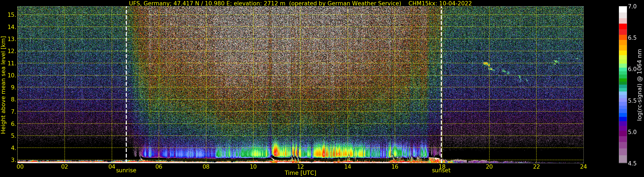Viewport: 644px width, 177px height.
Task: Click the "Height above mean sea level [km]" label
Action: coord(3,85)
